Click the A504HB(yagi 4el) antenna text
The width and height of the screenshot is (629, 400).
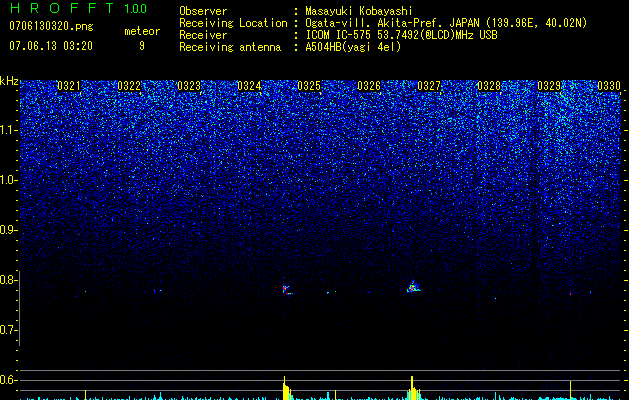click(x=353, y=47)
